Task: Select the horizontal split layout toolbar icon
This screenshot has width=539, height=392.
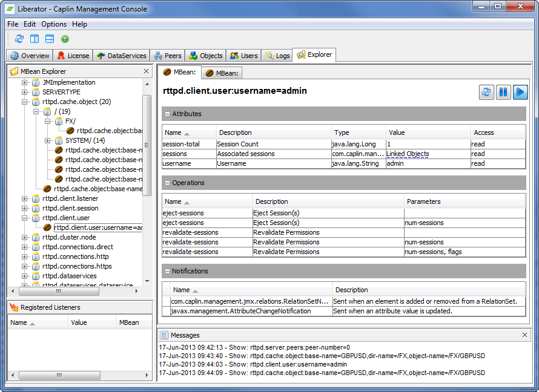Action: point(50,39)
